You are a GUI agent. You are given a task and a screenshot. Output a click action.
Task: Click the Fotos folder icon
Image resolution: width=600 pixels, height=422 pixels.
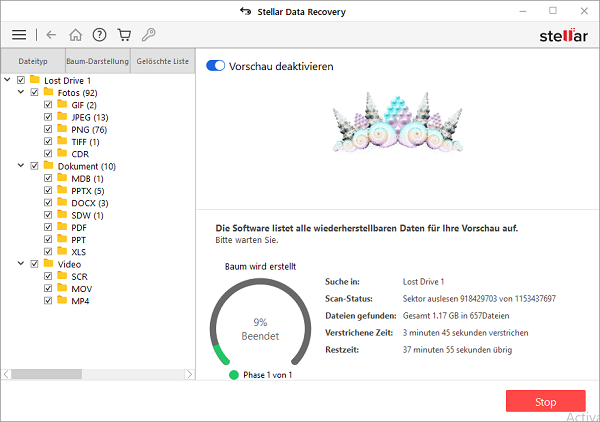point(49,92)
